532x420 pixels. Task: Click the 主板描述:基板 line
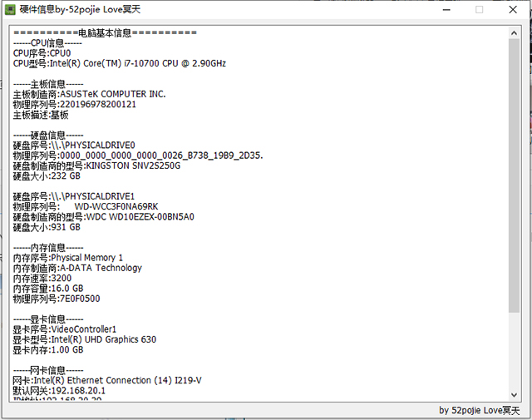(41, 115)
